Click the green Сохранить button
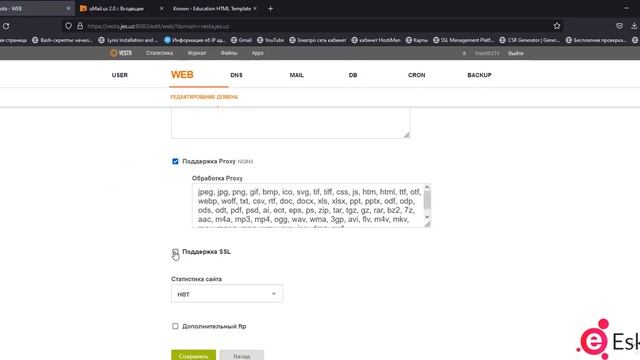 [x=193, y=355]
